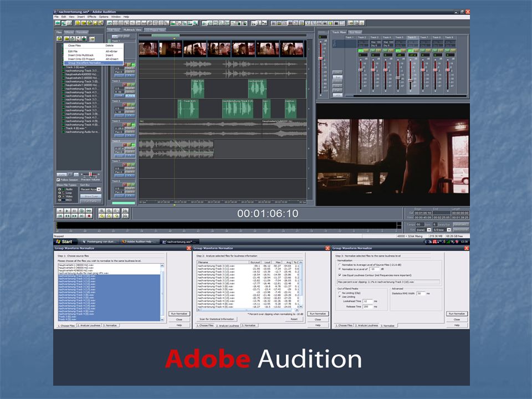
Task: Mute Track 3 with its green button
Action: pos(134,84)
